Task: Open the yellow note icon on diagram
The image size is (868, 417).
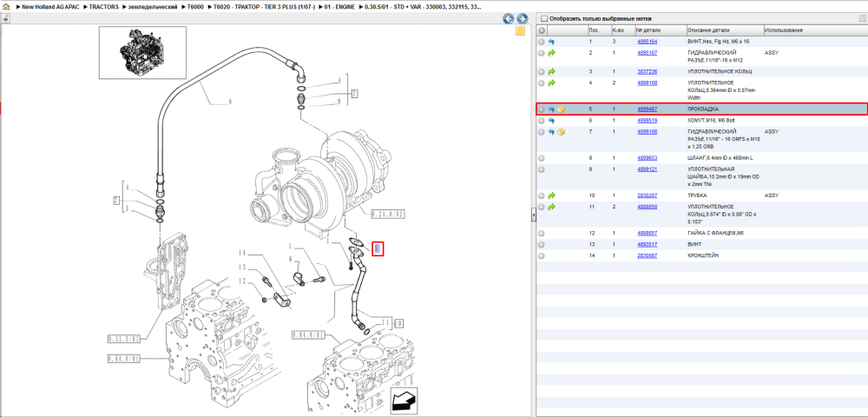Action: tap(520, 30)
